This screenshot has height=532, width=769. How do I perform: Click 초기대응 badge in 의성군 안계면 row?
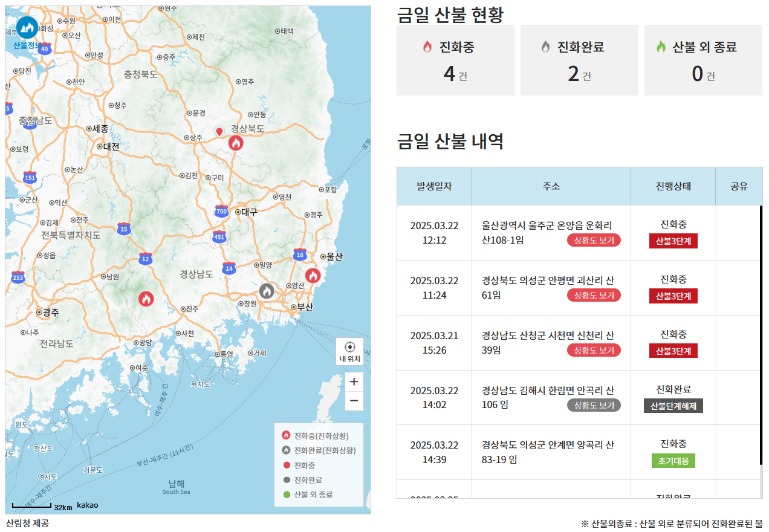point(673,461)
